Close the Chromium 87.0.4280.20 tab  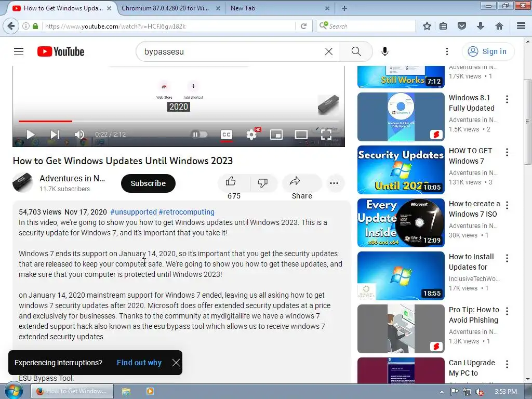click(x=218, y=8)
